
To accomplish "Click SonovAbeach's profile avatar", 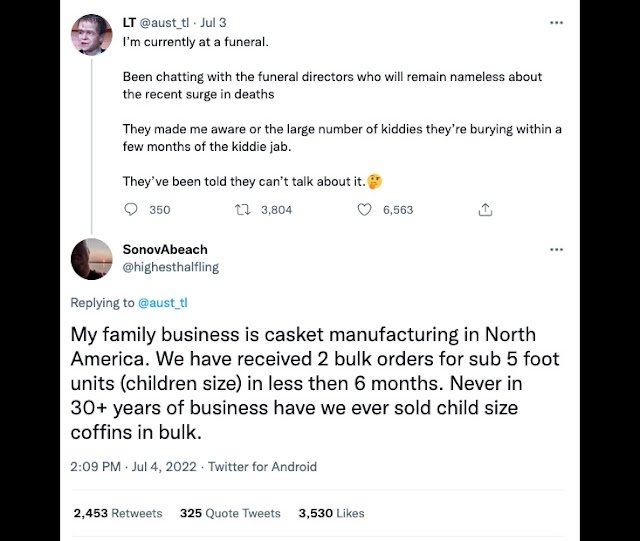I will pyautogui.click(x=91, y=259).
